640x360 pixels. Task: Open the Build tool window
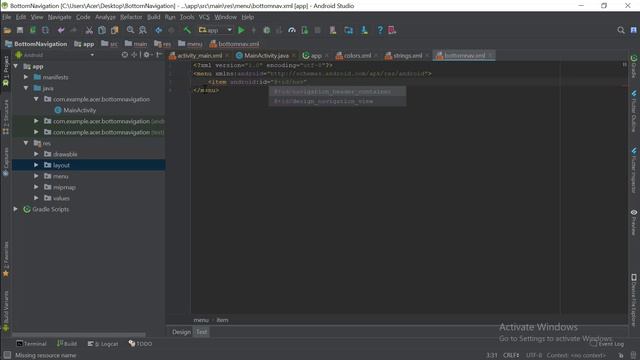(x=67, y=344)
